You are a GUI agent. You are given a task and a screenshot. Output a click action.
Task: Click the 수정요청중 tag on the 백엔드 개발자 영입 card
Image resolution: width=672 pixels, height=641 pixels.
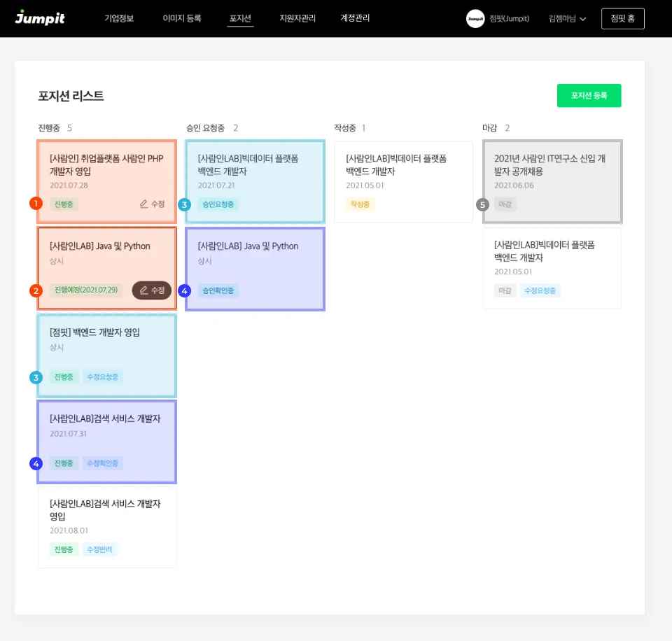coord(102,377)
